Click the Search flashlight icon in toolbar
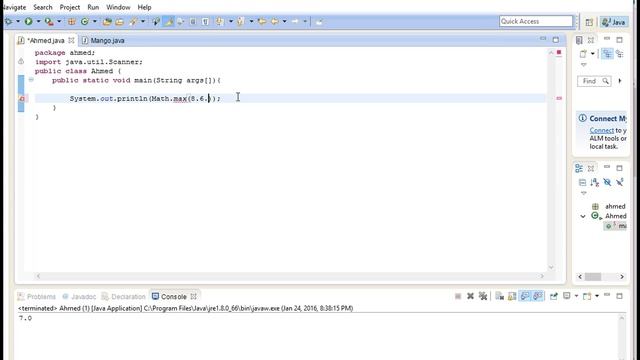This screenshot has height=360, width=640. tap(133, 22)
